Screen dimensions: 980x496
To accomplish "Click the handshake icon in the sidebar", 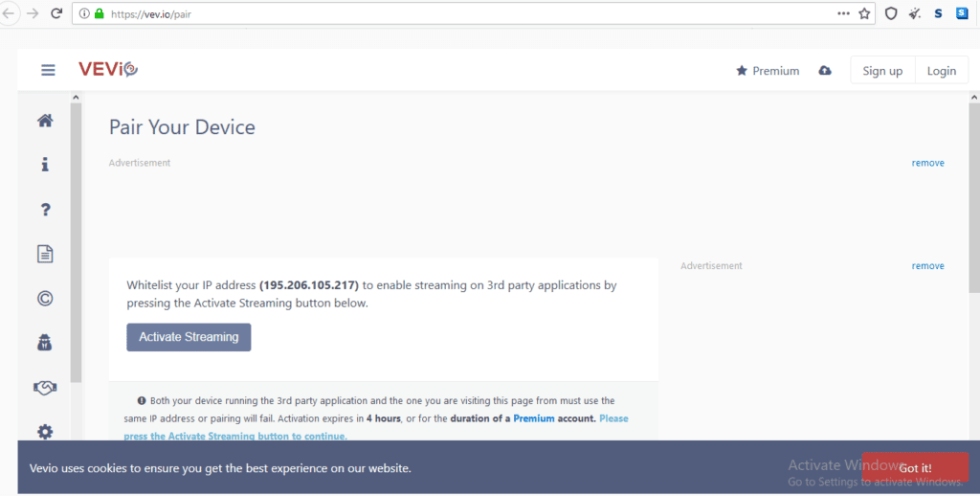I will click(45, 387).
